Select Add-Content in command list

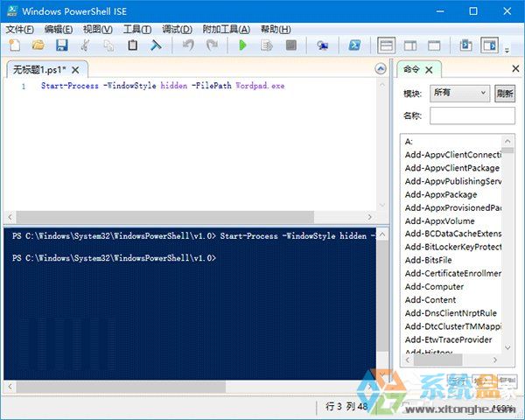[x=430, y=300]
